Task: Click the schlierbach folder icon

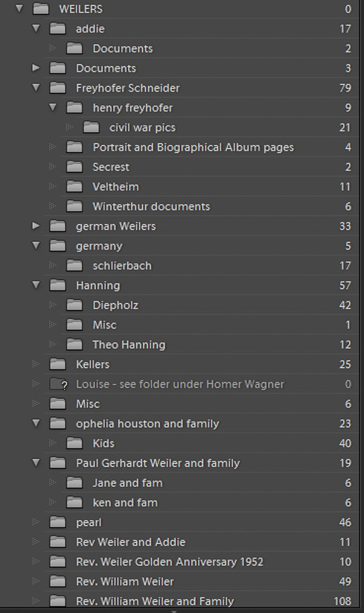Action: (x=74, y=266)
